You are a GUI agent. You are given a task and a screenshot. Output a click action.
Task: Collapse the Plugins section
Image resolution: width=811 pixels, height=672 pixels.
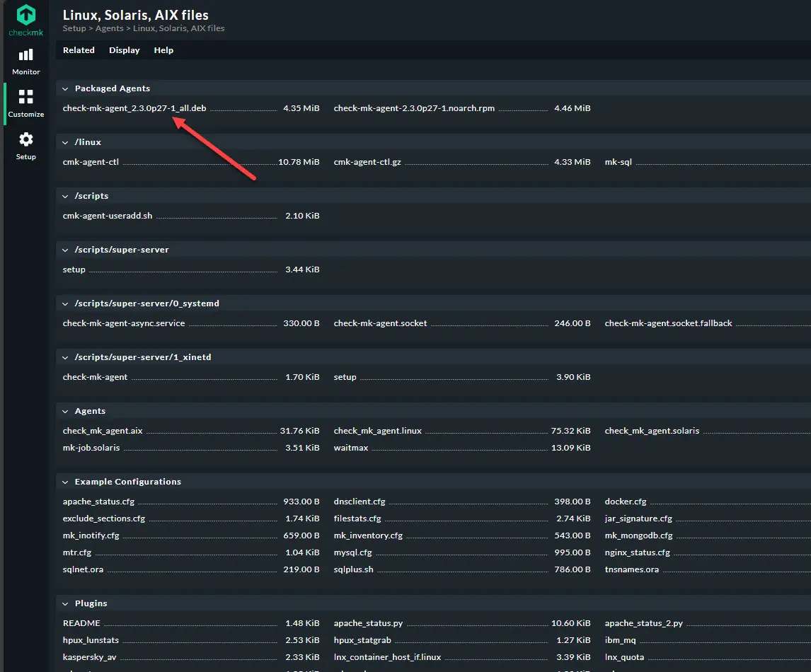pyautogui.click(x=65, y=604)
